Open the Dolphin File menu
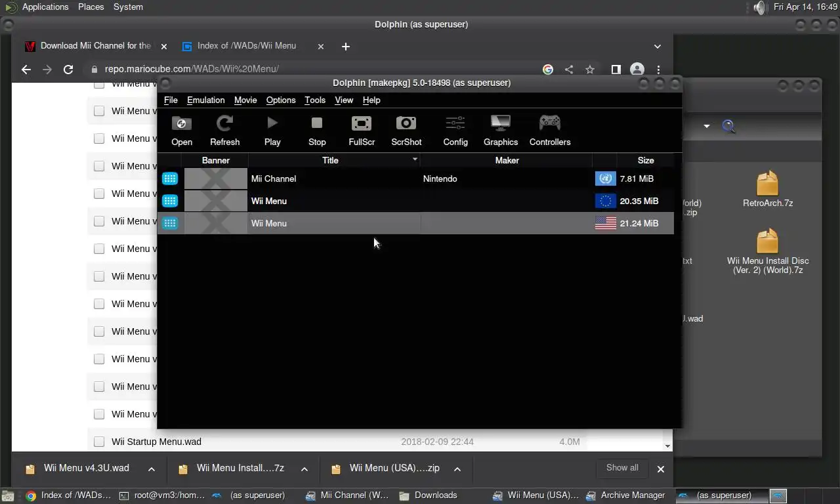 pos(171,100)
